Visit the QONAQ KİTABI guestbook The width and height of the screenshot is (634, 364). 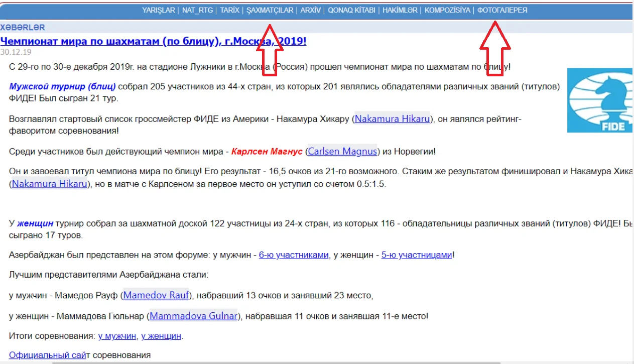click(351, 10)
